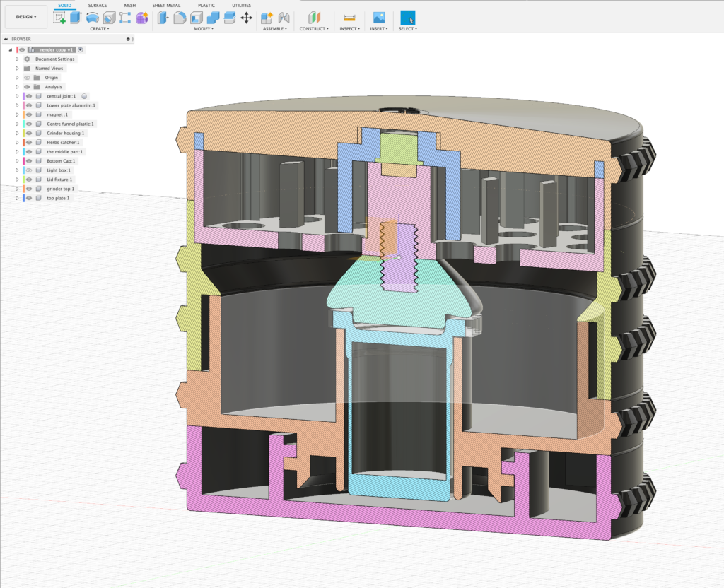Select the Revolve tool icon
724x588 pixels.
click(93, 18)
